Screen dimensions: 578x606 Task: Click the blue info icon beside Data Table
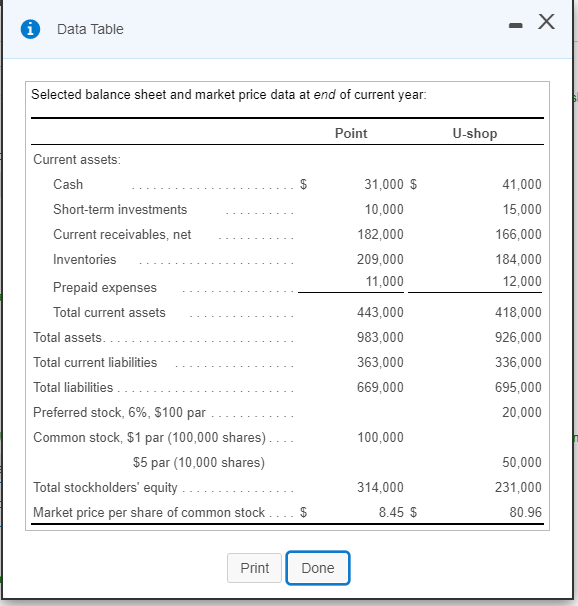(30, 29)
